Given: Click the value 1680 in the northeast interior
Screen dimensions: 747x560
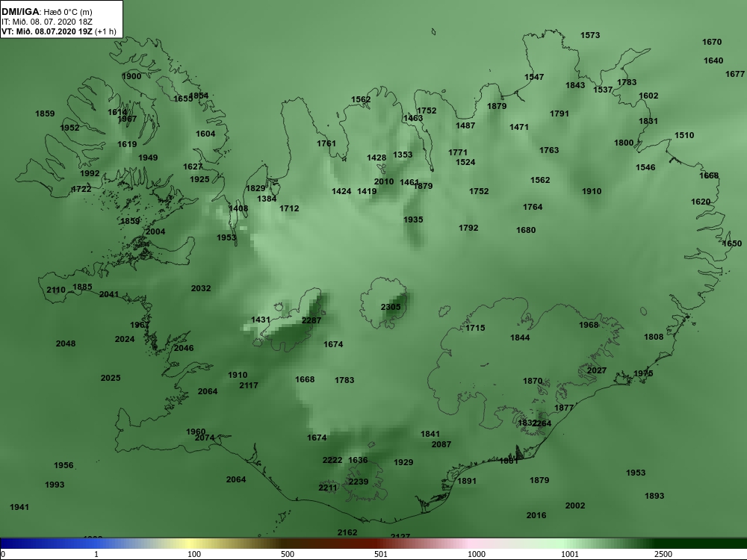Looking at the screenshot, I should pyautogui.click(x=527, y=230).
